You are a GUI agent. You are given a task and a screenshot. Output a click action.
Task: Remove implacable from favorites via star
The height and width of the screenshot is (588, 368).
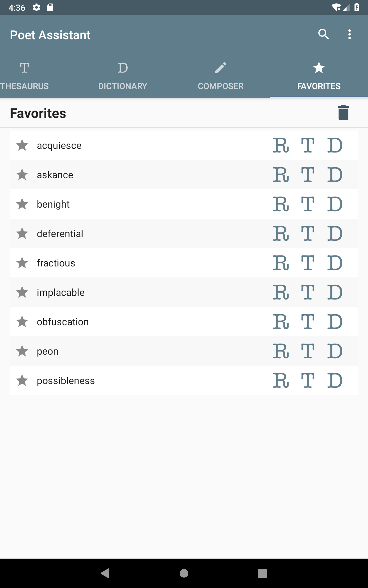[x=22, y=292]
